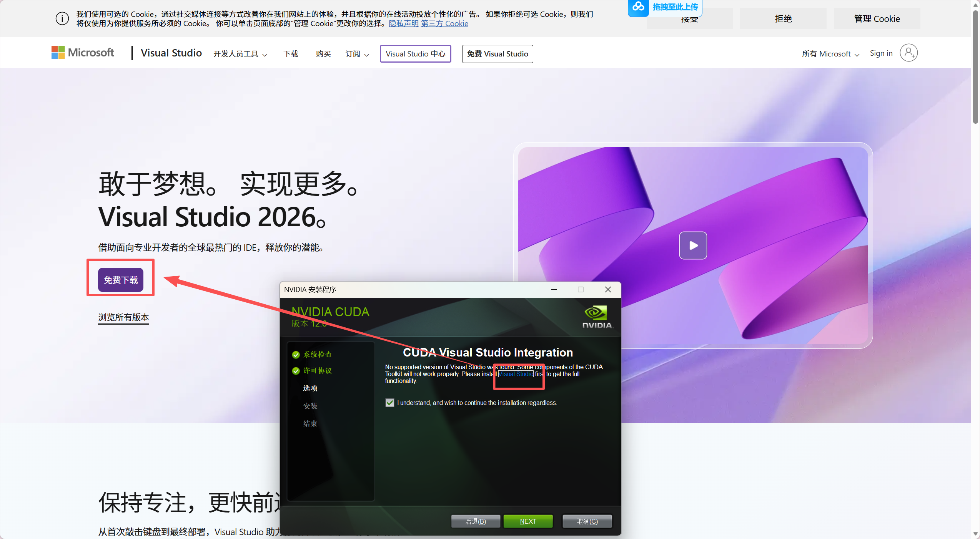Click the NVIDIA logo in installer

click(596, 317)
